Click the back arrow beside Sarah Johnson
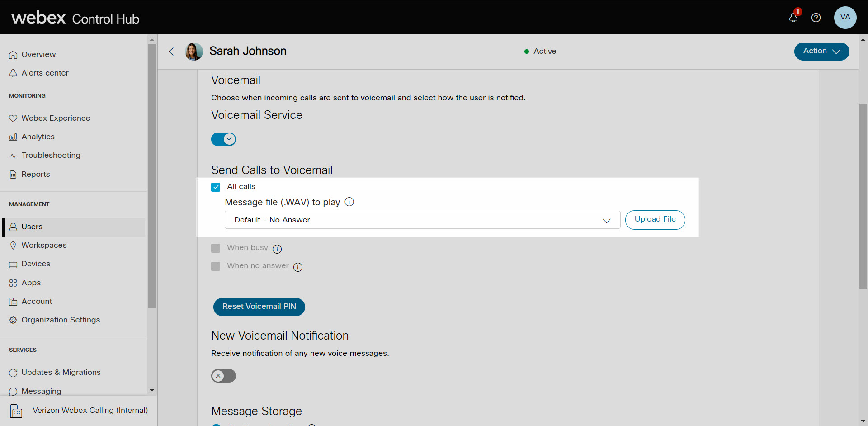Viewport: 868px width, 426px height. click(x=171, y=52)
